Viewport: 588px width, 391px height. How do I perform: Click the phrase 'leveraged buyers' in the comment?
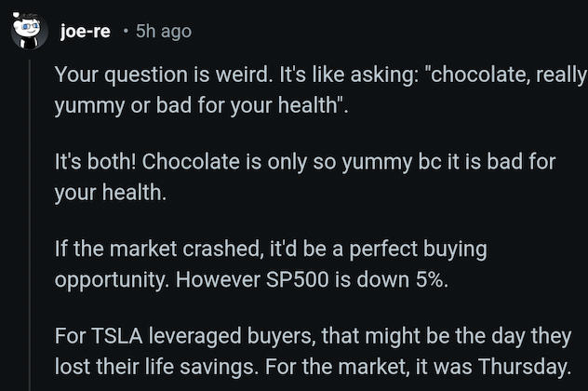[x=232, y=336]
